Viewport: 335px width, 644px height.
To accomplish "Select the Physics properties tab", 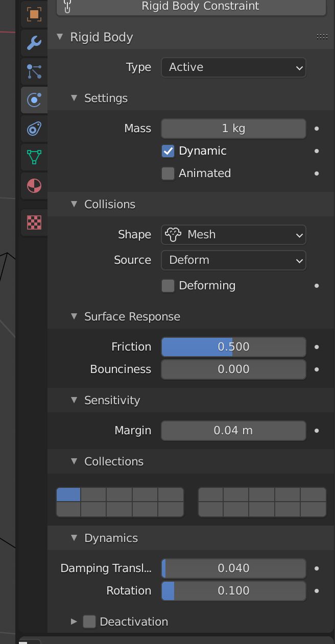I will 34,100.
